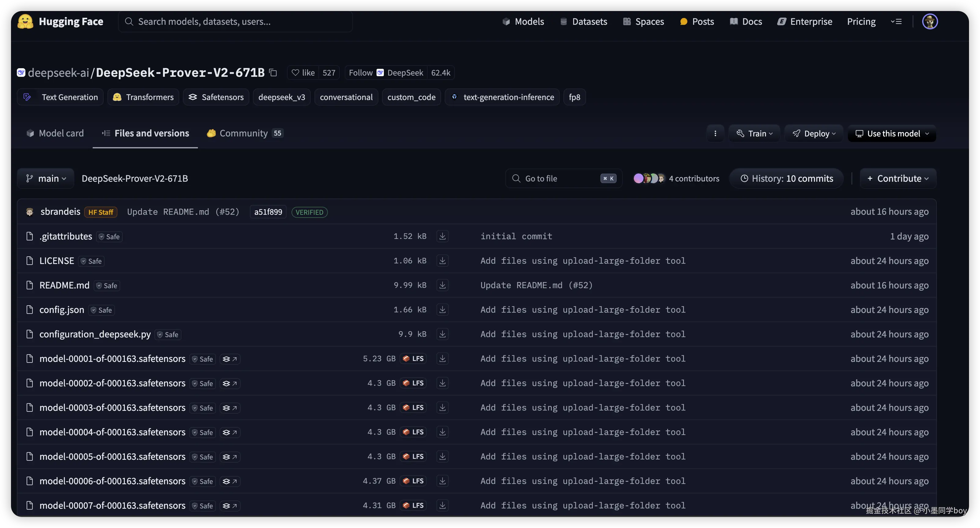
Task: Follow the DeepSeek organization
Action: tap(360, 73)
